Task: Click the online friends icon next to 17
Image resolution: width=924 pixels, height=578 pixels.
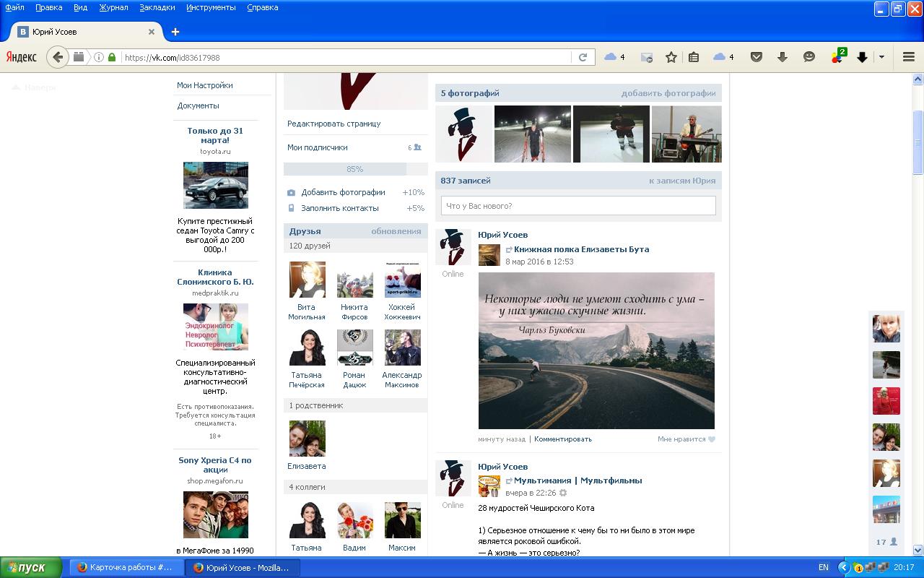Action: click(x=894, y=541)
